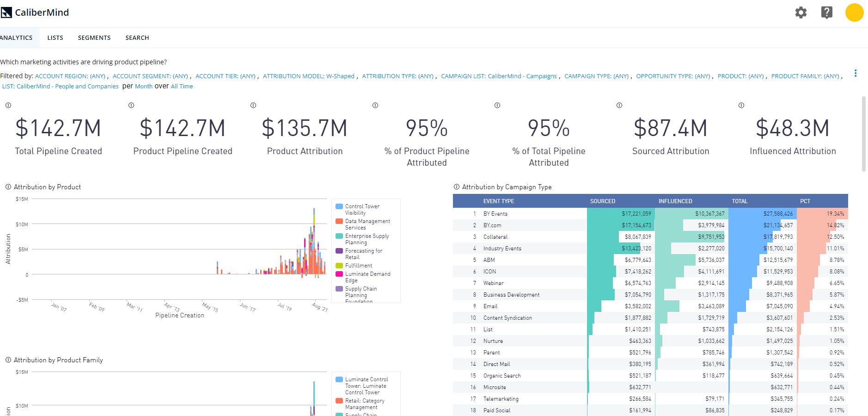Click the info icon above Total Pipeline Created
This screenshot has height=416, width=868.
8,106
